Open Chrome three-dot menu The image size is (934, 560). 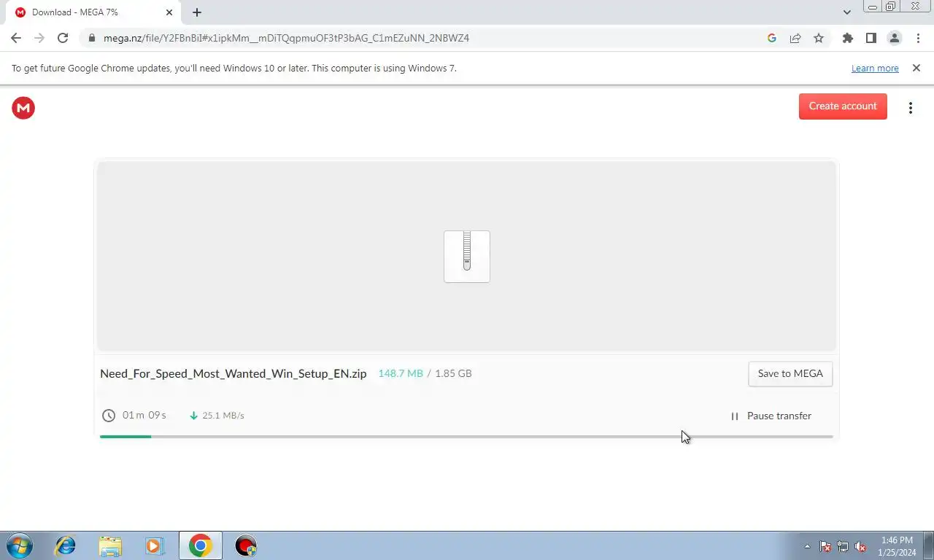(x=918, y=38)
